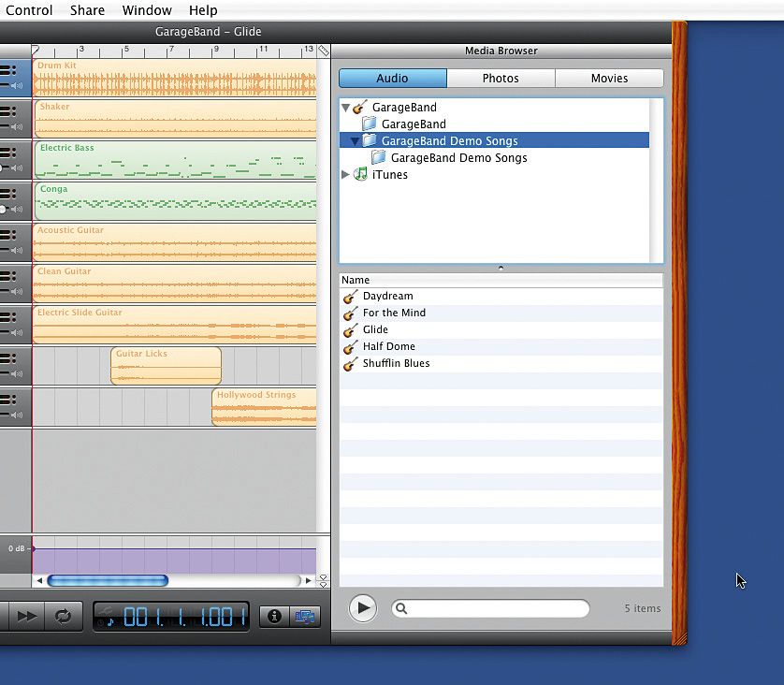The width and height of the screenshot is (784, 685).
Task: Select the Guitar Licks region
Action: click(x=166, y=366)
